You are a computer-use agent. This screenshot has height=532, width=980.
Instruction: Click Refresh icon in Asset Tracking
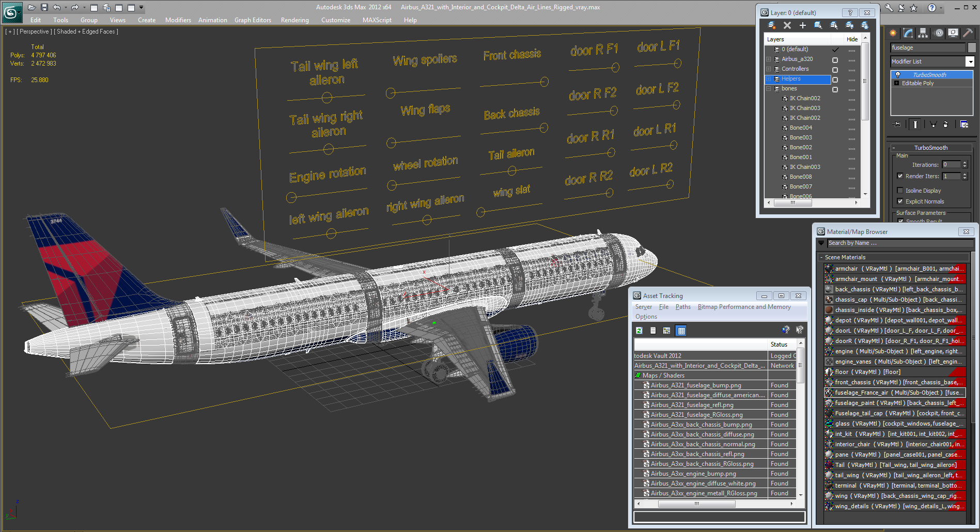pyautogui.click(x=640, y=331)
